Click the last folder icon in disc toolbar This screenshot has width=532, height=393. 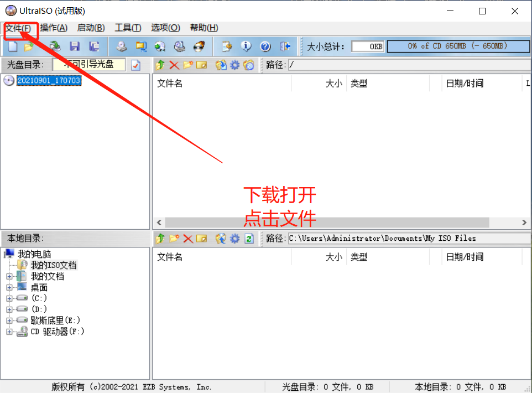point(249,65)
